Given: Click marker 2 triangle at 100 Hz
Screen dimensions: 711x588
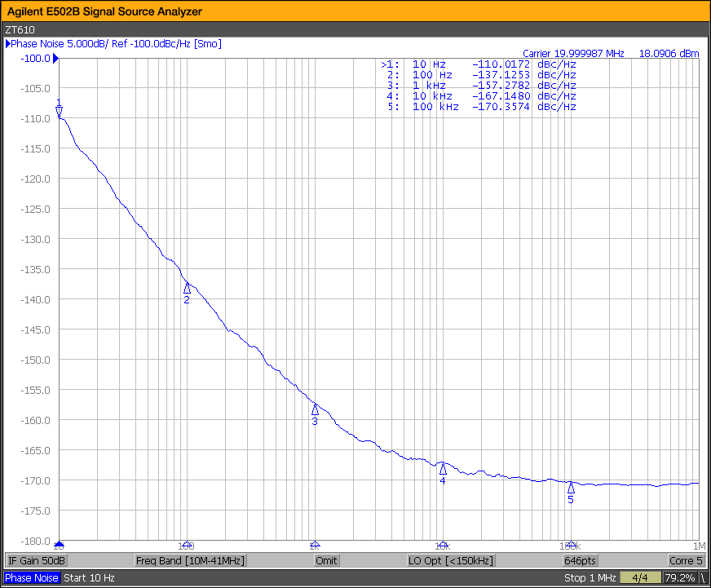Looking at the screenshot, I should [187, 288].
